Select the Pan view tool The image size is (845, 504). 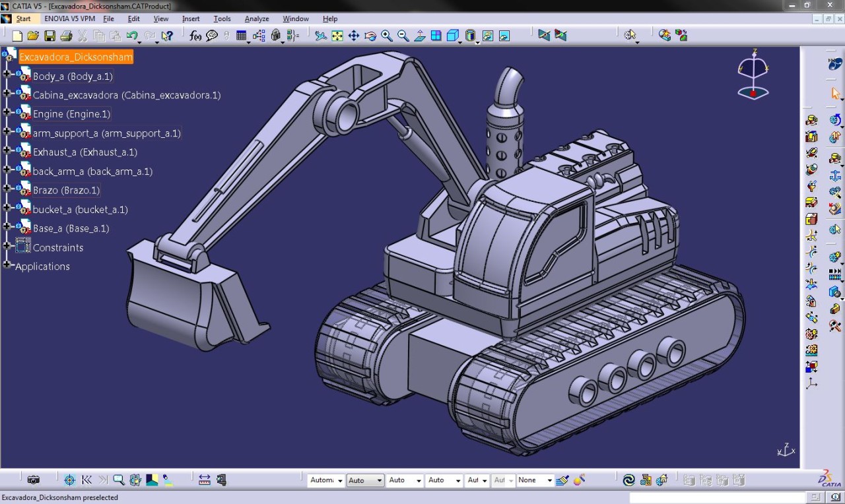coord(354,36)
